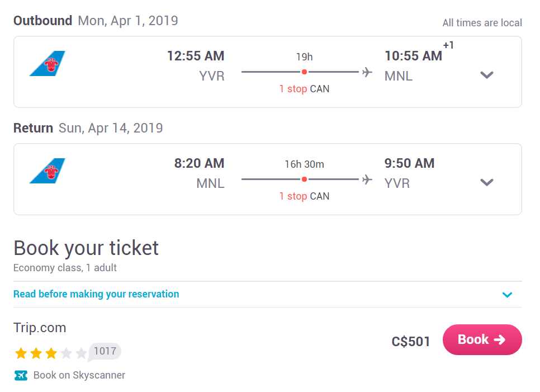The image size is (540, 392).
Task: Click the red stop dot on return route
Action: pyautogui.click(x=304, y=180)
